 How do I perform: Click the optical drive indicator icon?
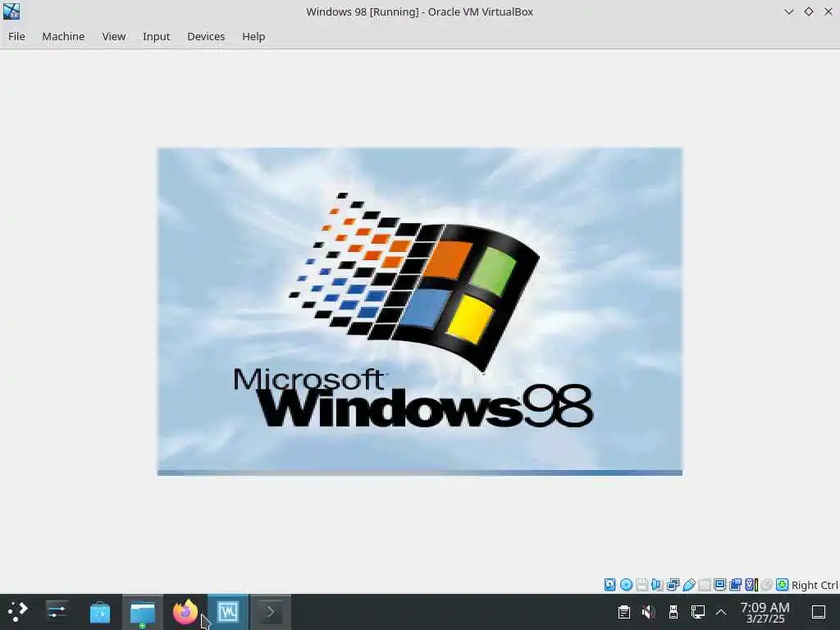(626, 584)
